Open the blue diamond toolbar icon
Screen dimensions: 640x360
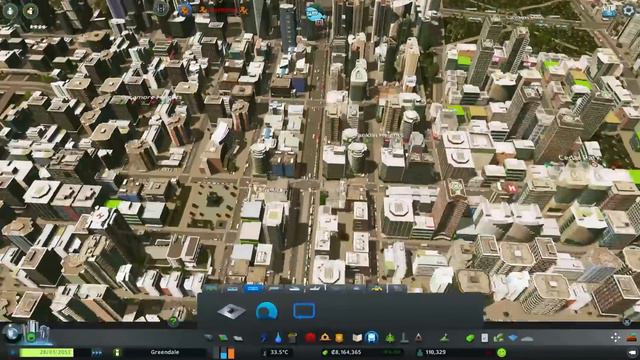coord(513,338)
